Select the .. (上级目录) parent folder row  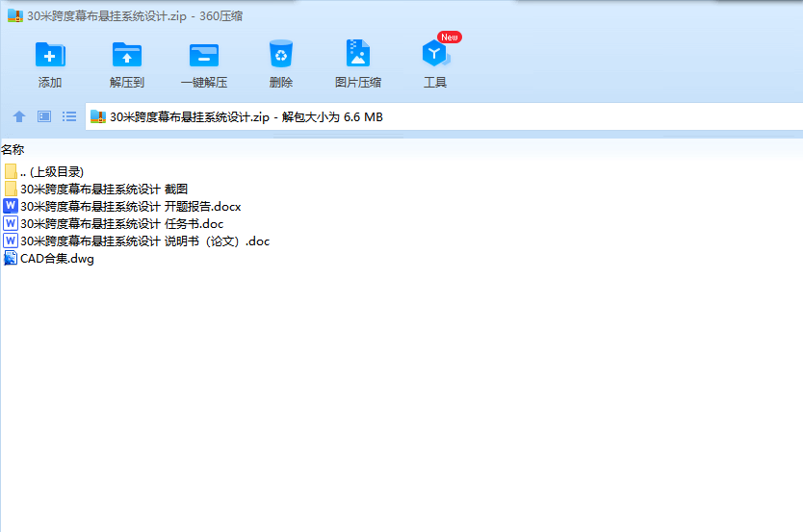43,171
